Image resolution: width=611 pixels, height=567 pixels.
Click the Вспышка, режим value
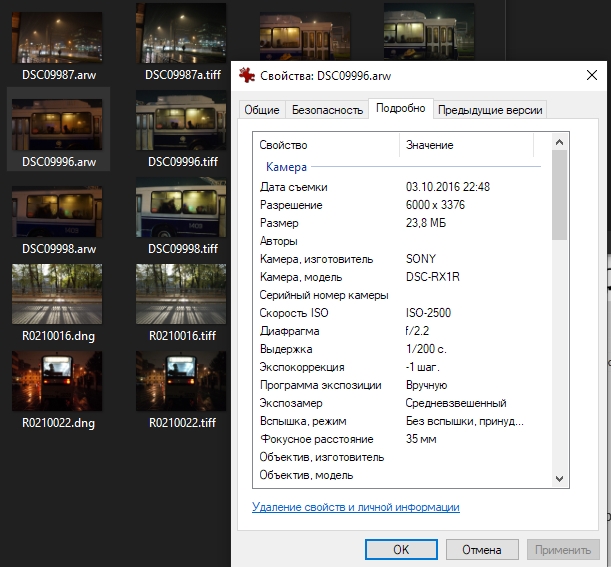tap(464, 421)
